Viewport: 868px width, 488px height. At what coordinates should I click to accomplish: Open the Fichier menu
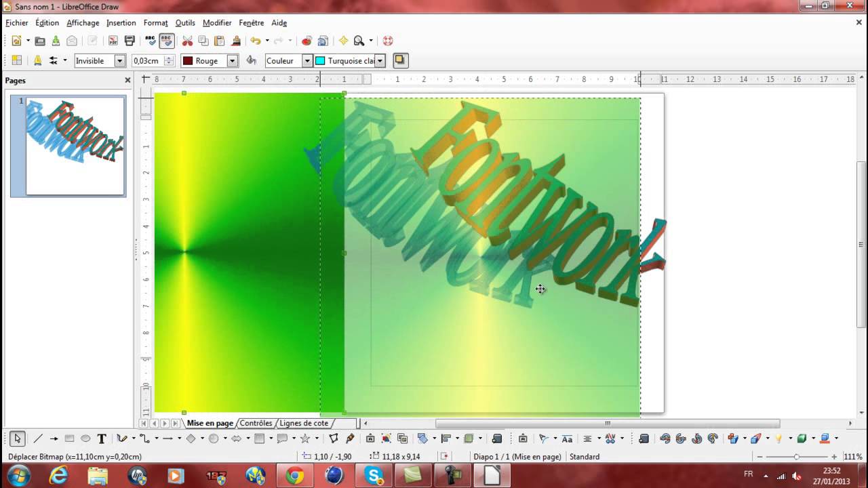pyautogui.click(x=17, y=22)
